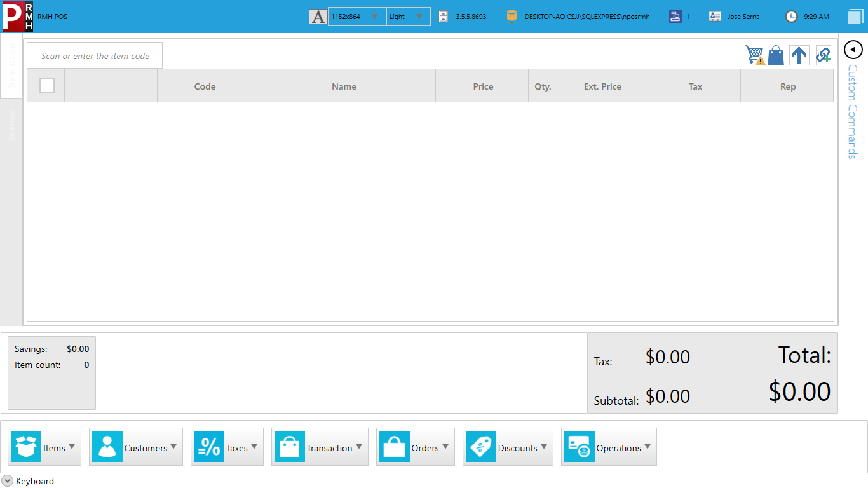This screenshot has width=868, height=488.
Task: Click the blue shopping bag icon
Action: coord(776,55)
